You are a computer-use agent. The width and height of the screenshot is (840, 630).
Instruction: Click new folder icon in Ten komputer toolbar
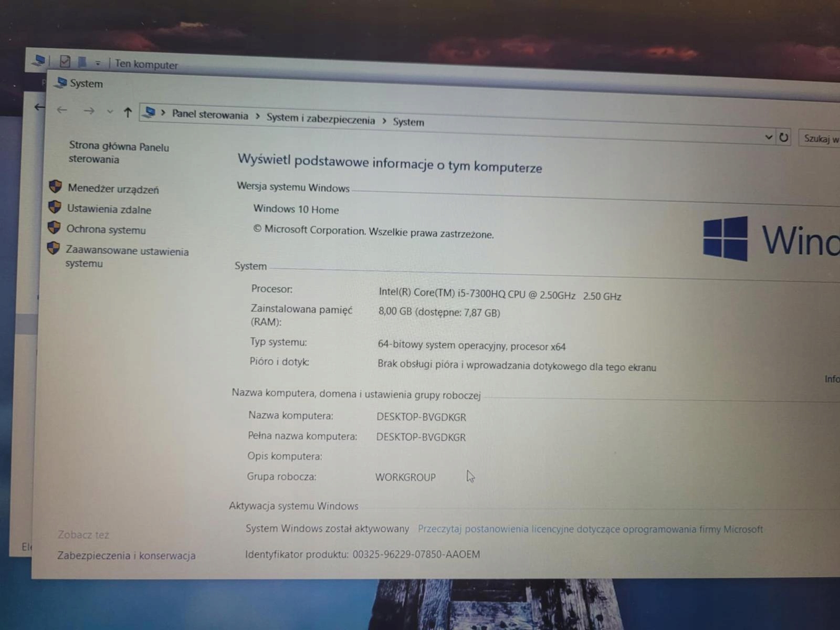point(82,62)
